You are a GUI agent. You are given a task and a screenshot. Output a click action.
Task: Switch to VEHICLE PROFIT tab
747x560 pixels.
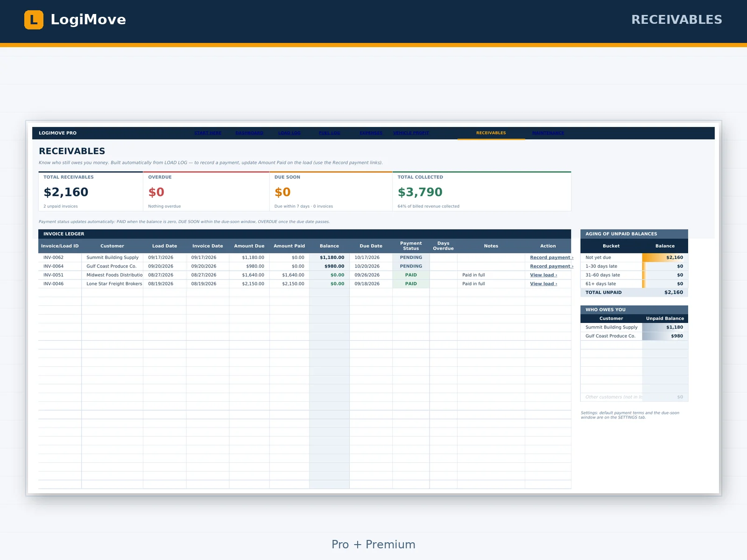(x=411, y=133)
